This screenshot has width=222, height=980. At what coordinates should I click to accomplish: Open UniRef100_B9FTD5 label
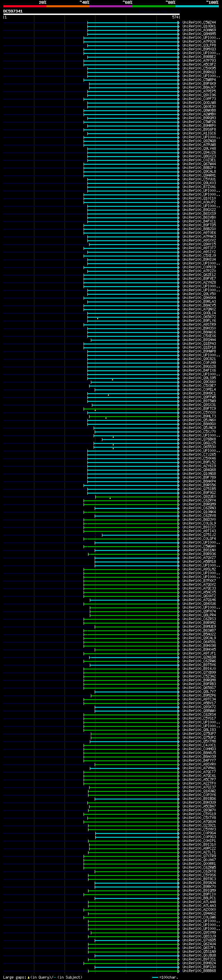[x=199, y=225]
